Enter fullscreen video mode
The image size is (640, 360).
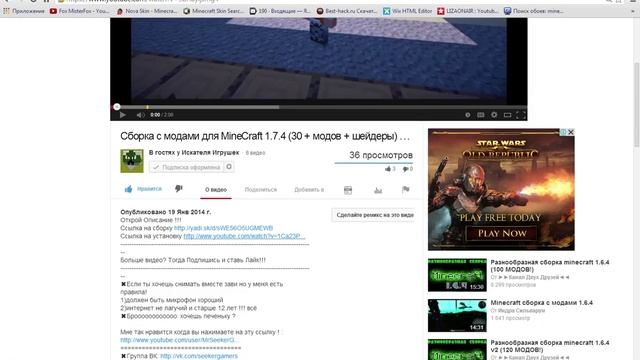click(x=520, y=115)
